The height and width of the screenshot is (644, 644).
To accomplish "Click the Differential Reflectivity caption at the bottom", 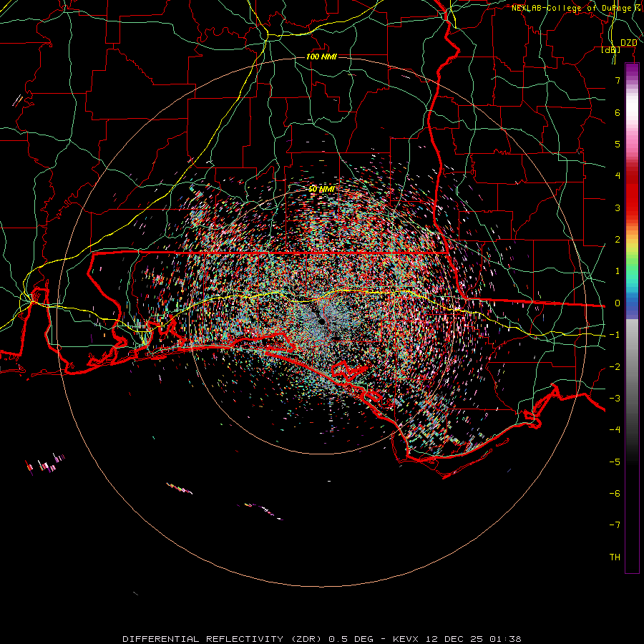I will (x=321, y=639).
